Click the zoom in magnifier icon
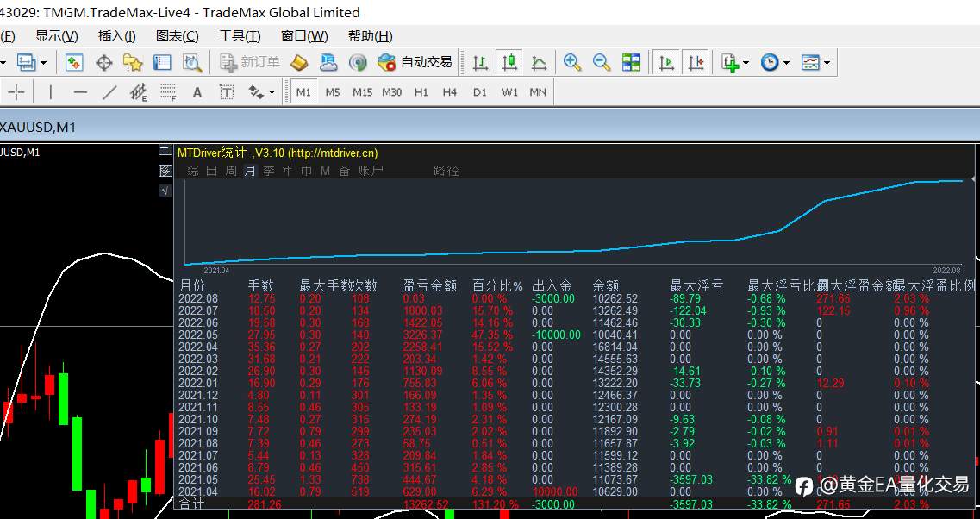 571,63
